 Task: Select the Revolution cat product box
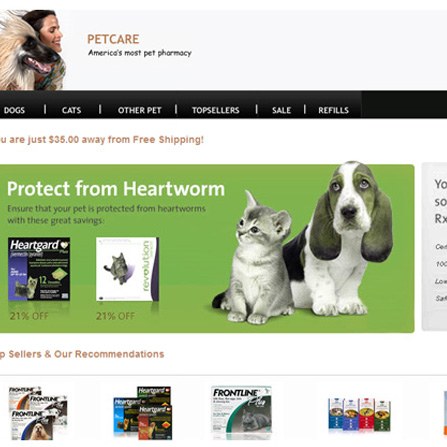[127, 269]
